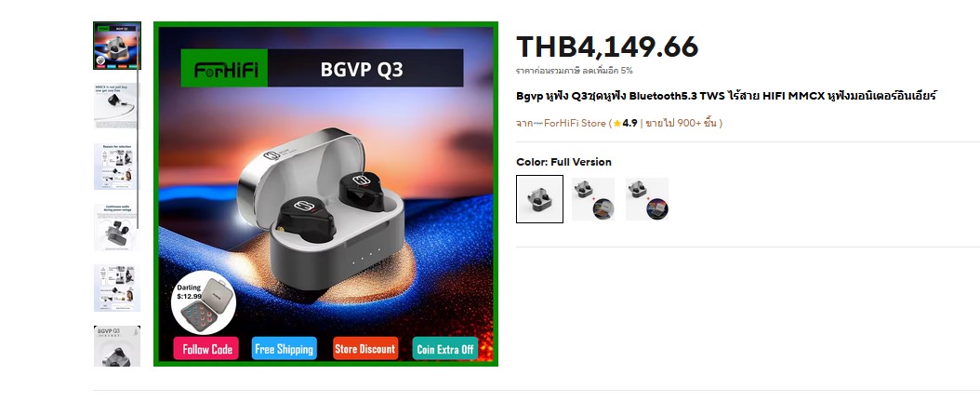Screen dimensions: 980x415
Task: Click the yellow star rating icon
Action: 616,124
